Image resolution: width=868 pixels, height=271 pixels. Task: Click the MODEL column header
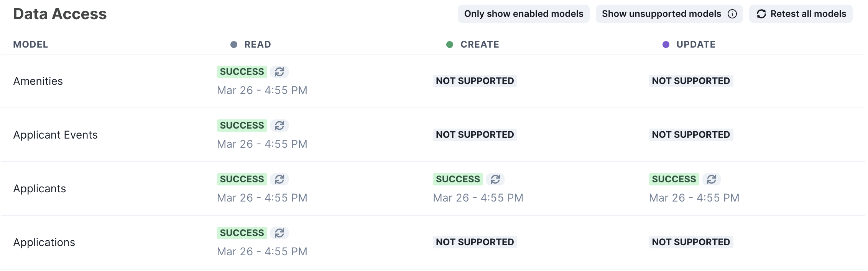[x=31, y=45]
